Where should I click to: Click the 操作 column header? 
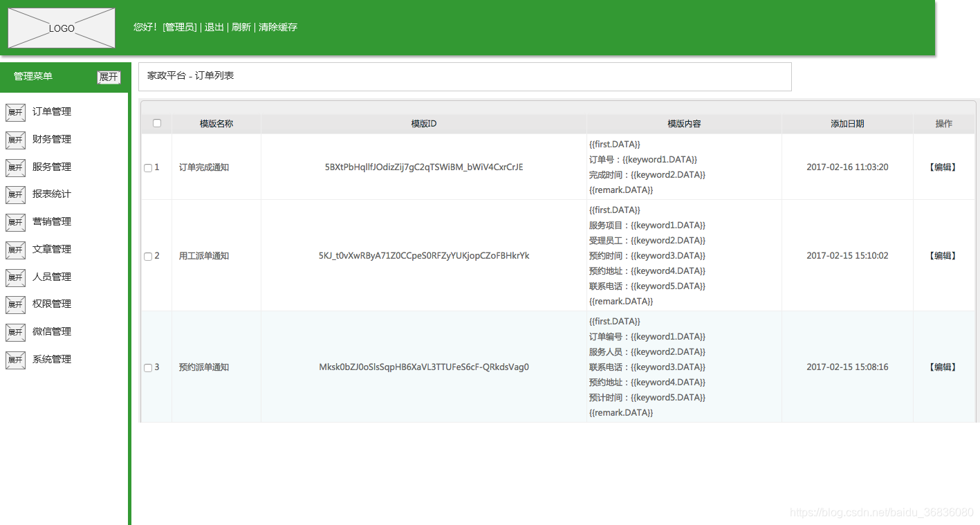coord(944,124)
